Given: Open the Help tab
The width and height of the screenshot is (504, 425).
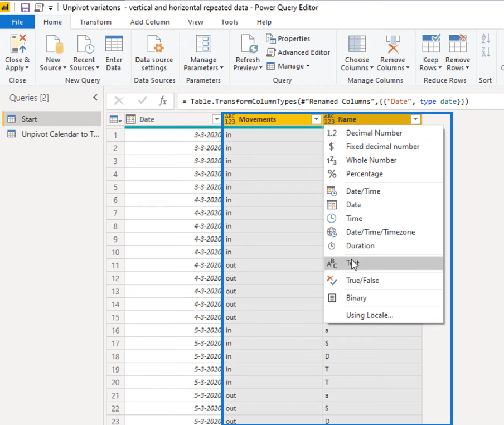Looking at the screenshot, I should point(264,22).
